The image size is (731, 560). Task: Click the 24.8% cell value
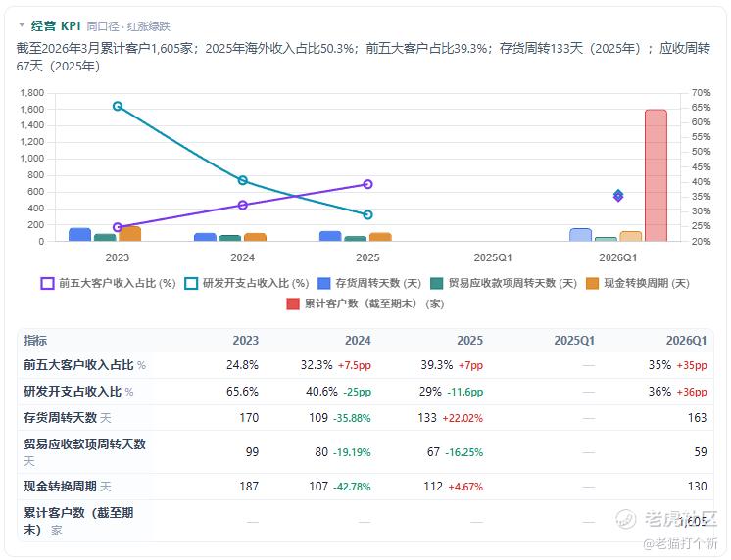click(x=242, y=365)
